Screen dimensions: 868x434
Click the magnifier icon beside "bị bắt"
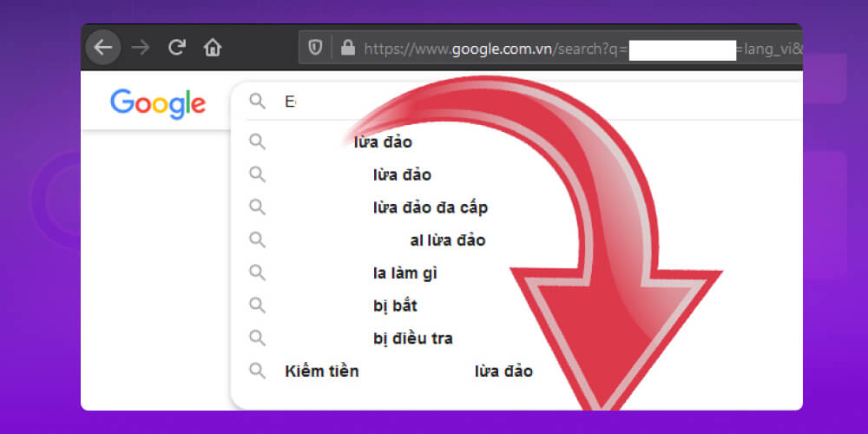coord(257,305)
